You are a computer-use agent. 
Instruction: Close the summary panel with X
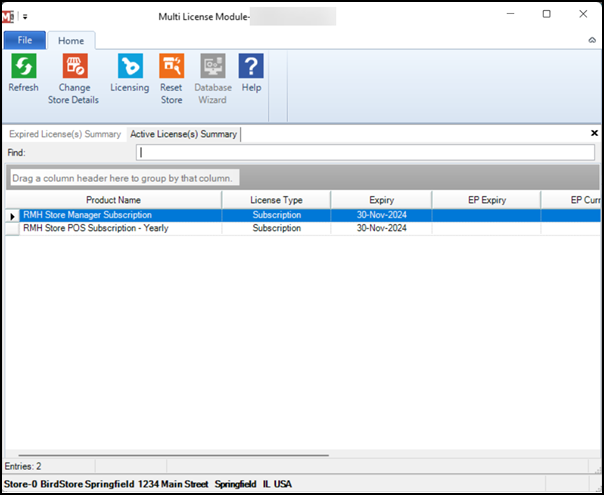pos(594,133)
